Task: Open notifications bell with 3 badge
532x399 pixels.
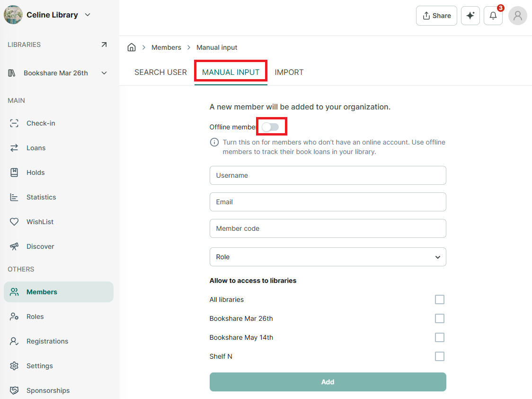Action: pyautogui.click(x=493, y=16)
